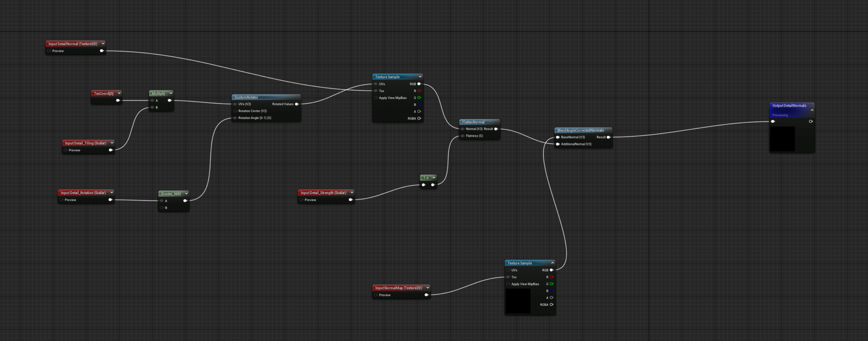Expand the Texture Sample node wired to CustomRotator
The height and width of the screenshot is (341, 868).
click(420, 76)
